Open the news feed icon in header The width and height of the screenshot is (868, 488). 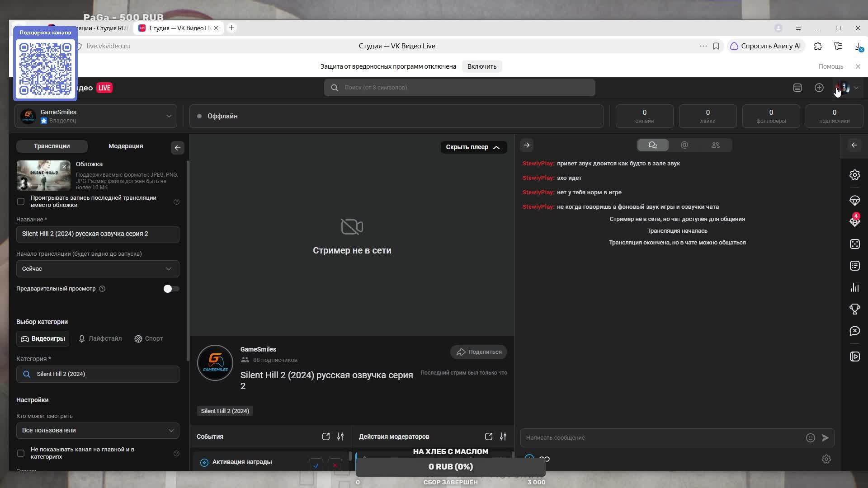tap(797, 88)
